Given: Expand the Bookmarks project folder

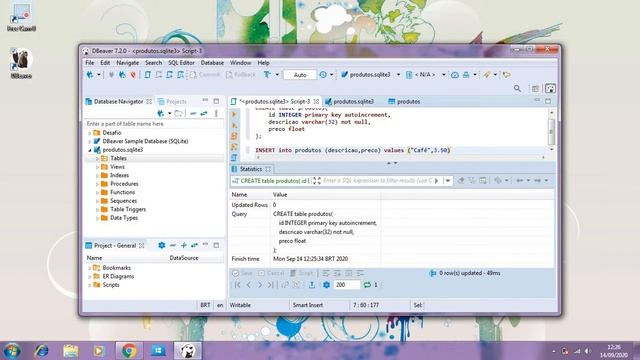Looking at the screenshot, I should click(89, 268).
